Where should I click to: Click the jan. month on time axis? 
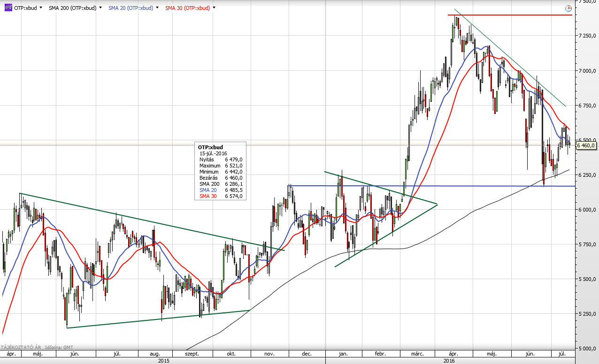343,354
